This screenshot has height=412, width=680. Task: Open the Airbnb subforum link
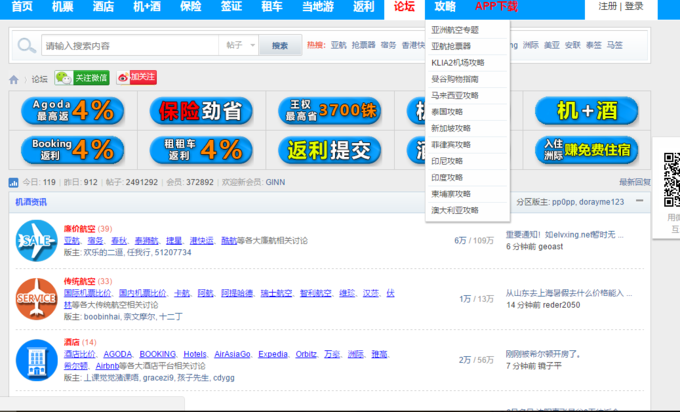(107, 366)
